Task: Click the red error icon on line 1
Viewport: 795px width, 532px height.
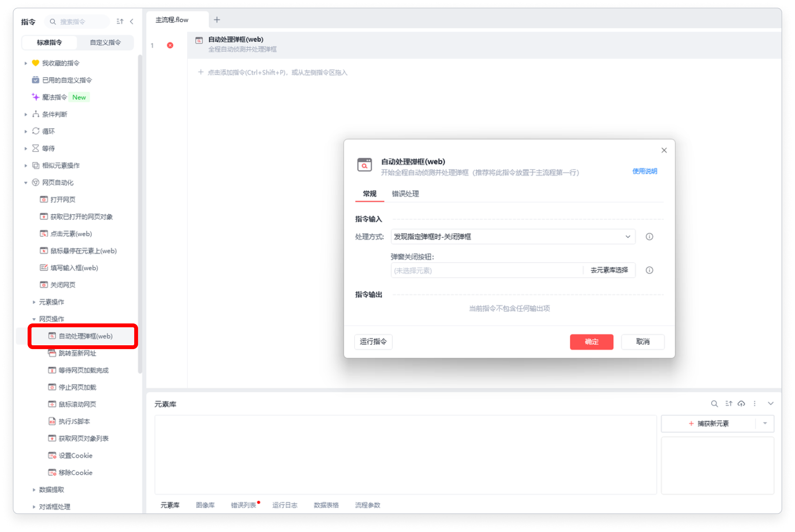Action: point(170,46)
